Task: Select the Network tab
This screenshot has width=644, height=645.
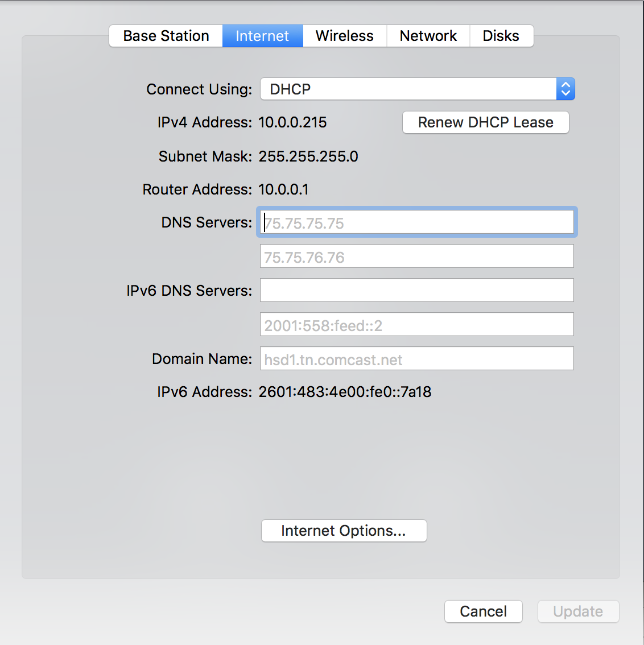Action: tap(428, 36)
